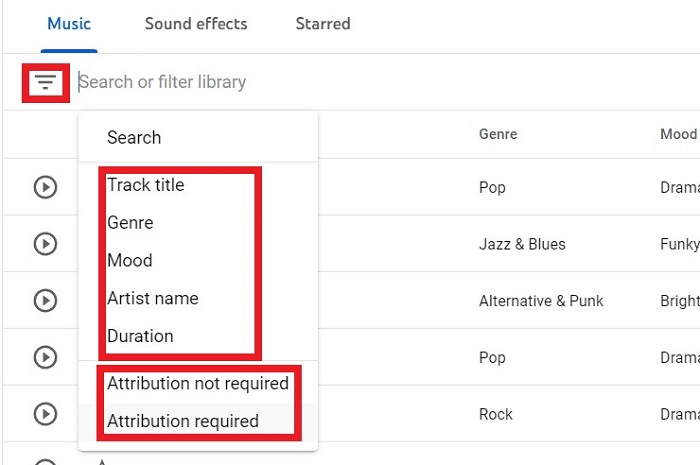This screenshot has height=465, width=700.
Task: Click the Mood column header
Action: pyautogui.click(x=678, y=134)
